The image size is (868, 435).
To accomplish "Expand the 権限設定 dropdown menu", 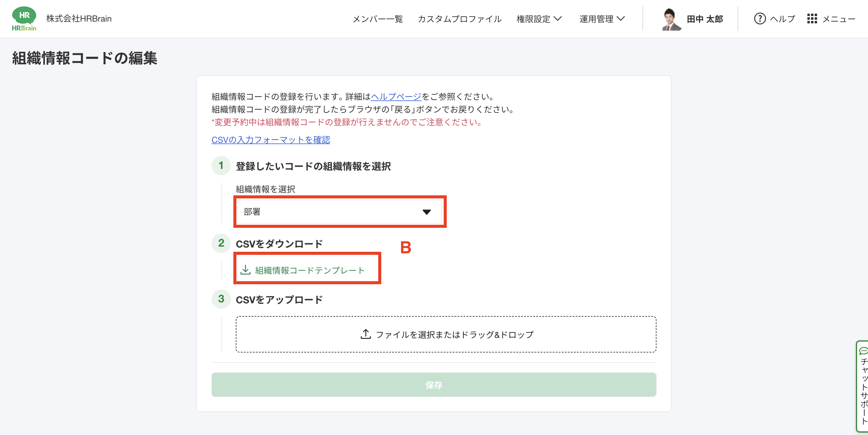I will click(539, 19).
